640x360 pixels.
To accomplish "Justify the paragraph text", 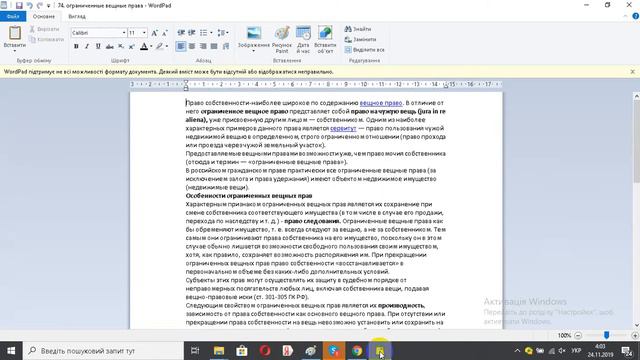I will [214, 47].
